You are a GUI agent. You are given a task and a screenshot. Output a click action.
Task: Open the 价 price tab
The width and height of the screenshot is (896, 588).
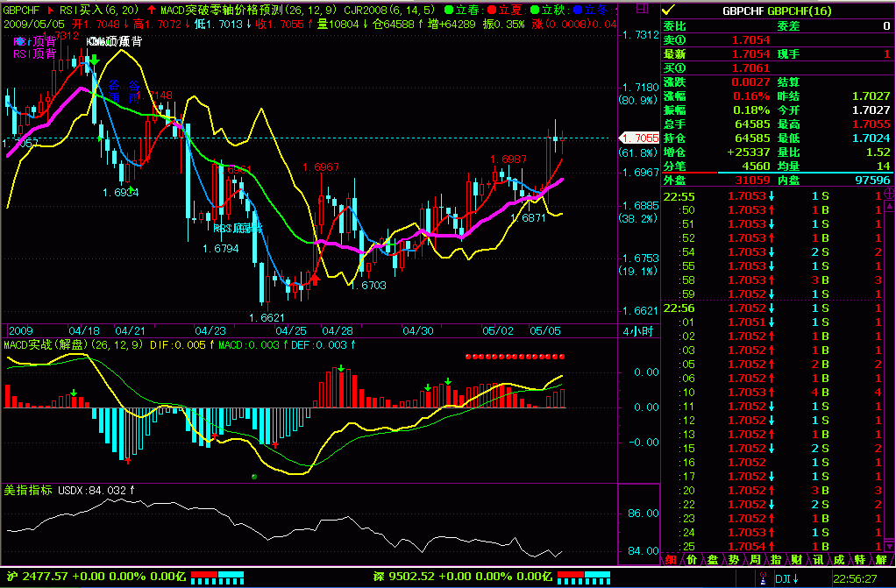(692, 559)
